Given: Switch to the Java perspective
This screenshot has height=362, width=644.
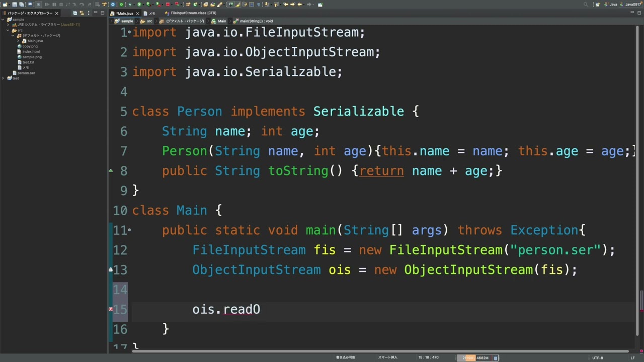Looking at the screenshot, I should pyautogui.click(x=610, y=5).
